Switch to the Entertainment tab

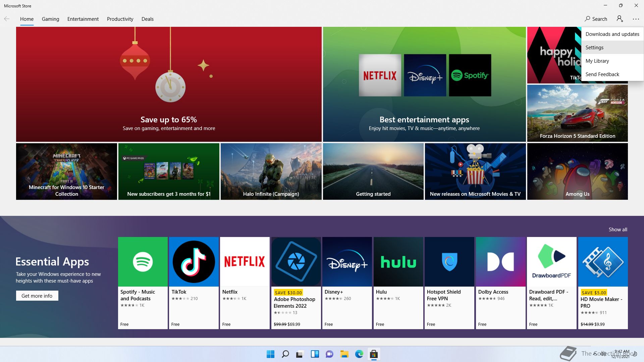83,19
